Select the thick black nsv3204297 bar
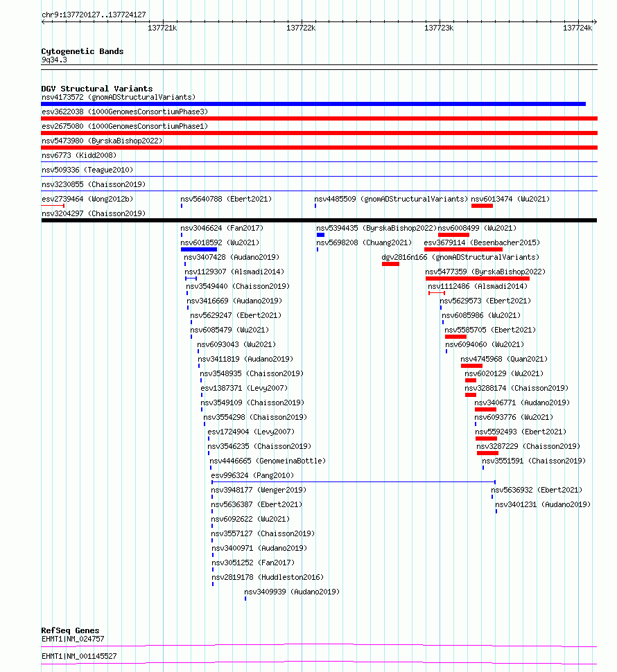The height and width of the screenshot is (672, 617). 319,220
